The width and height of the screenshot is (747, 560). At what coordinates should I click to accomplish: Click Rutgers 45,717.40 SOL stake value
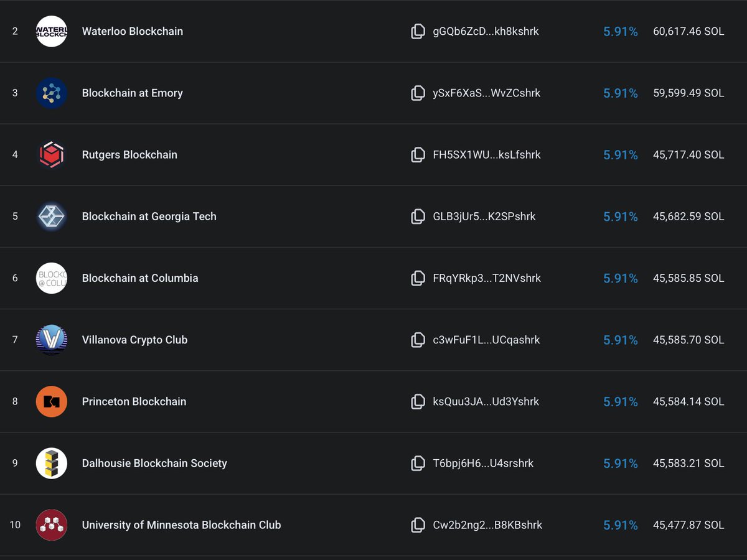coord(688,154)
